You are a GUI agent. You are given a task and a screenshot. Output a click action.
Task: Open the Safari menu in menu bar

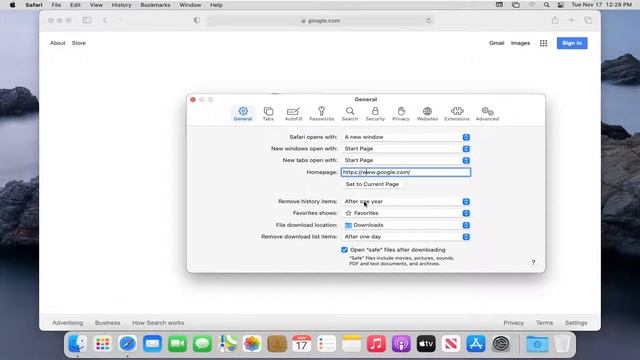pos(34,5)
